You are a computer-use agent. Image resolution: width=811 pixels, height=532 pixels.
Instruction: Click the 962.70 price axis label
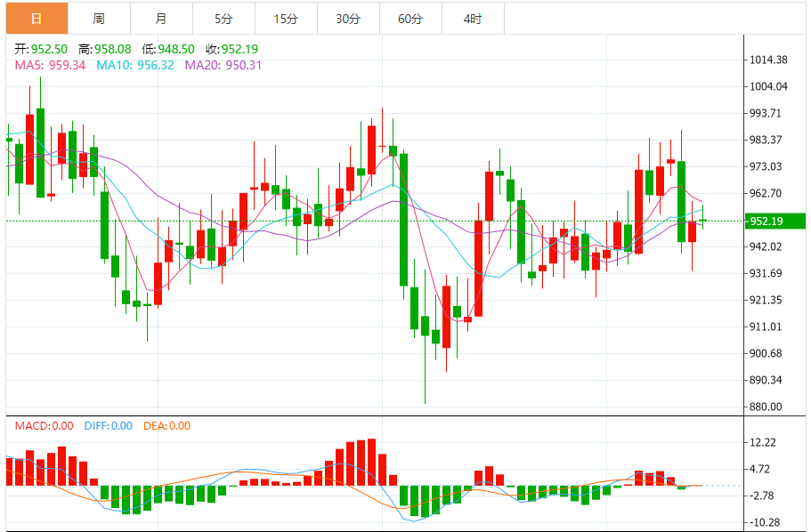point(766,193)
